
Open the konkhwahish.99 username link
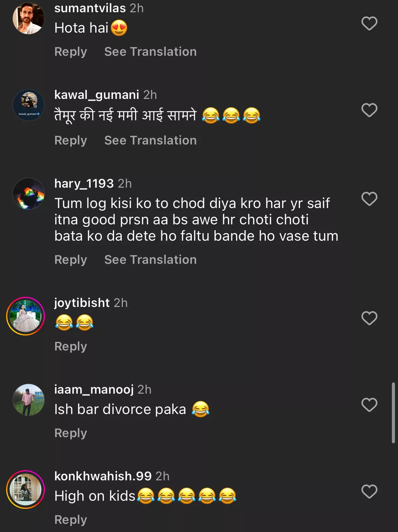[103, 476]
